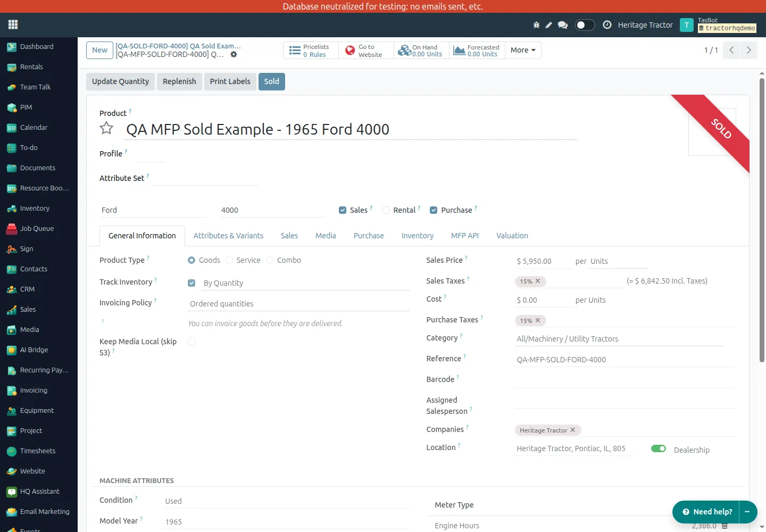
Task: Click the Update Quantity button
Action: coord(120,81)
